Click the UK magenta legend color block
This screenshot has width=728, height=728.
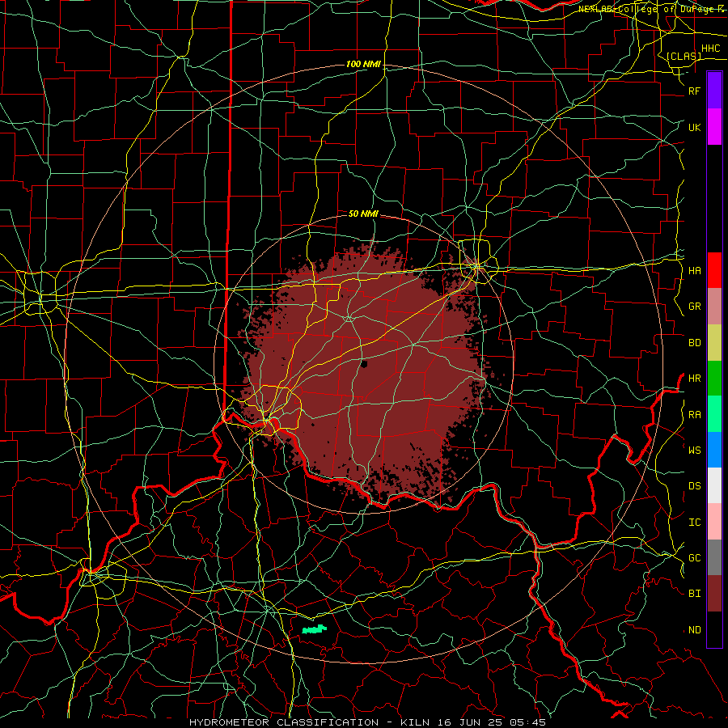click(714, 127)
